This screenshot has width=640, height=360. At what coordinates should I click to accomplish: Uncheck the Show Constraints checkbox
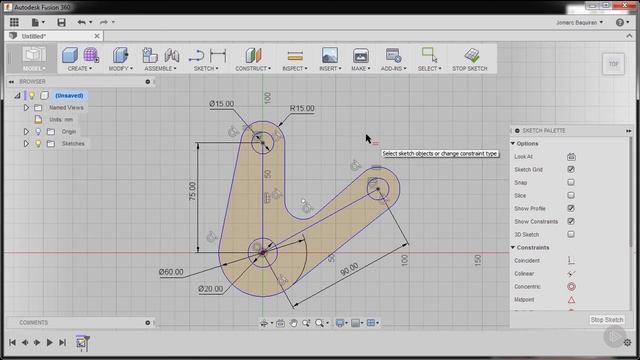click(571, 221)
